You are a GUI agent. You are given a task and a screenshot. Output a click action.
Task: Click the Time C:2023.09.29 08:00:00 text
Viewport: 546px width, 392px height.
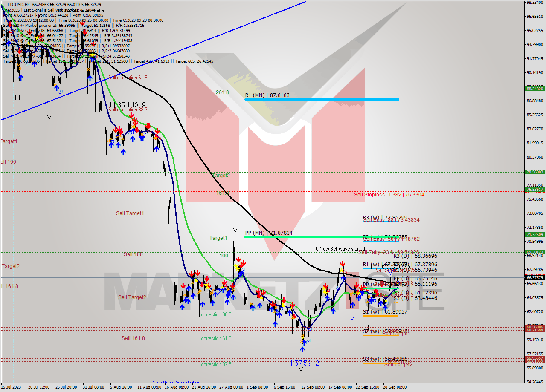pyautogui.click(x=138, y=20)
